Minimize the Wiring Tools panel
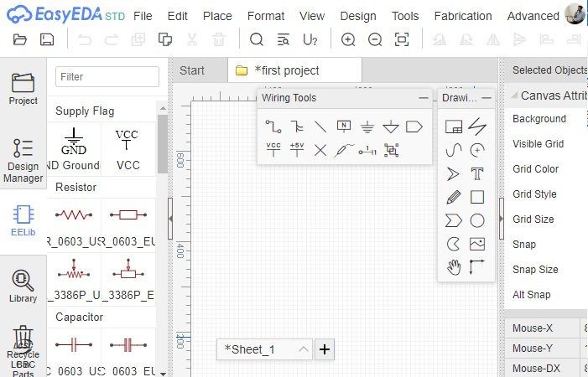This screenshot has height=377, width=588. 424,98
